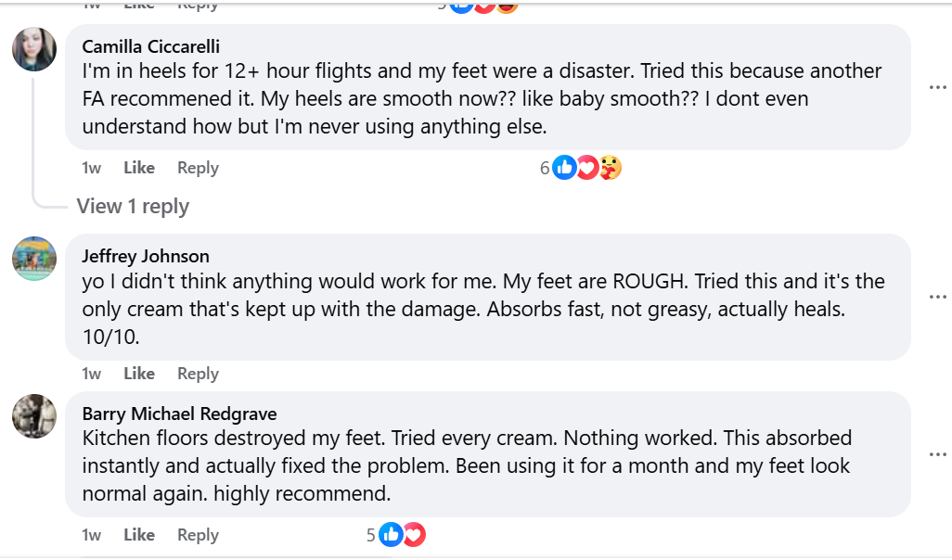Image resolution: width=952 pixels, height=560 pixels.
Task: Click the 1w timestamp on Camilla's comment
Action: coord(92,168)
